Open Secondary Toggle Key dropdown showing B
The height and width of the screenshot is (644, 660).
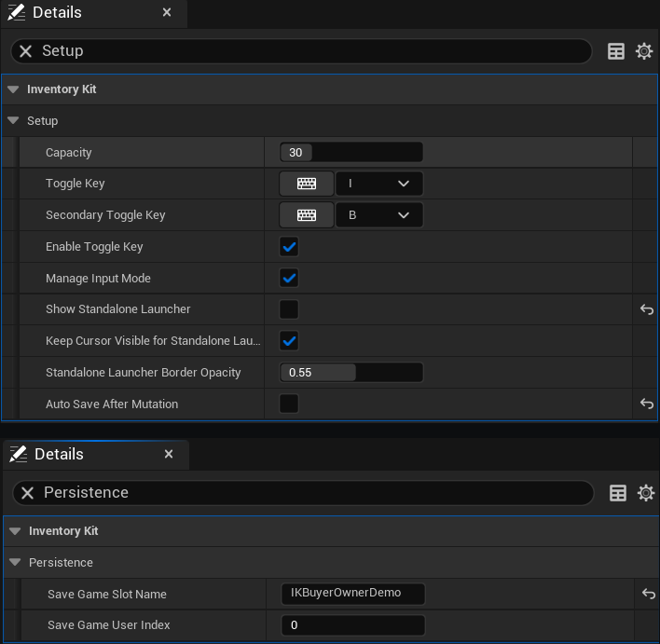tap(378, 215)
